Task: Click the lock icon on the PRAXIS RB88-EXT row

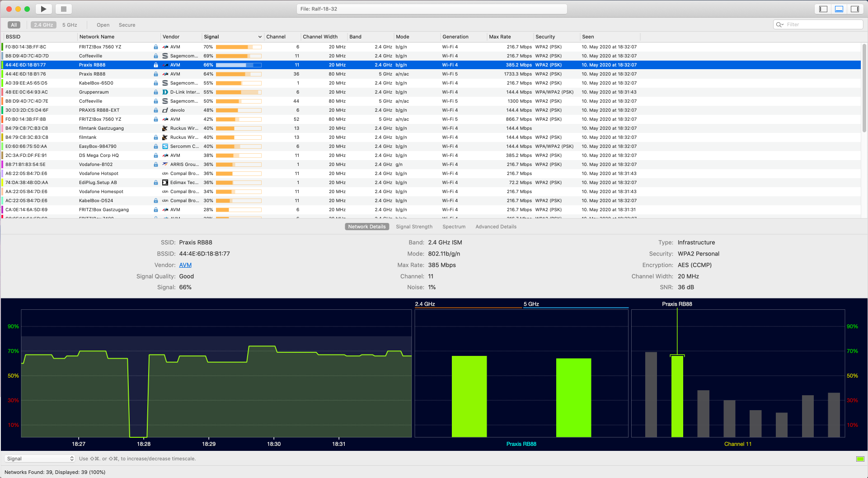Action: pos(156,110)
